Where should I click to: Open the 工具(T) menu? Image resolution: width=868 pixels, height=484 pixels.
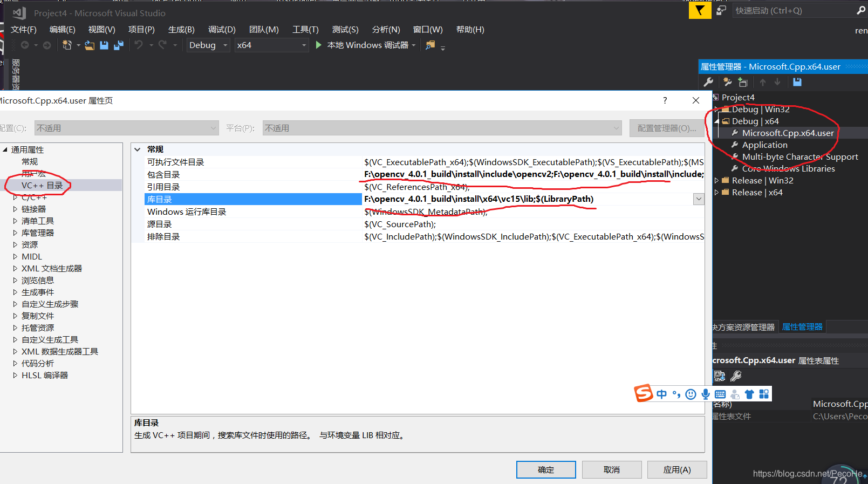pyautogui.click(x=305, y=30)
